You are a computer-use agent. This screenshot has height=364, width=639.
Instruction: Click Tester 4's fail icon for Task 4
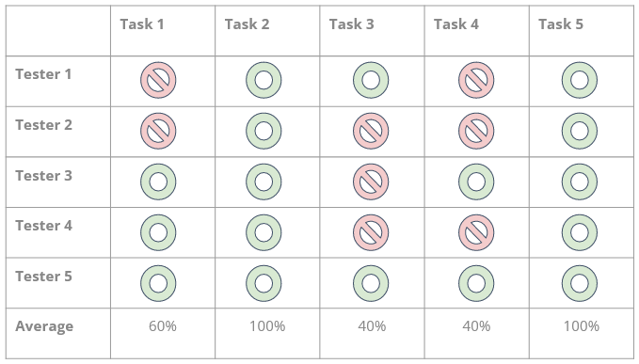coord(476,232)
